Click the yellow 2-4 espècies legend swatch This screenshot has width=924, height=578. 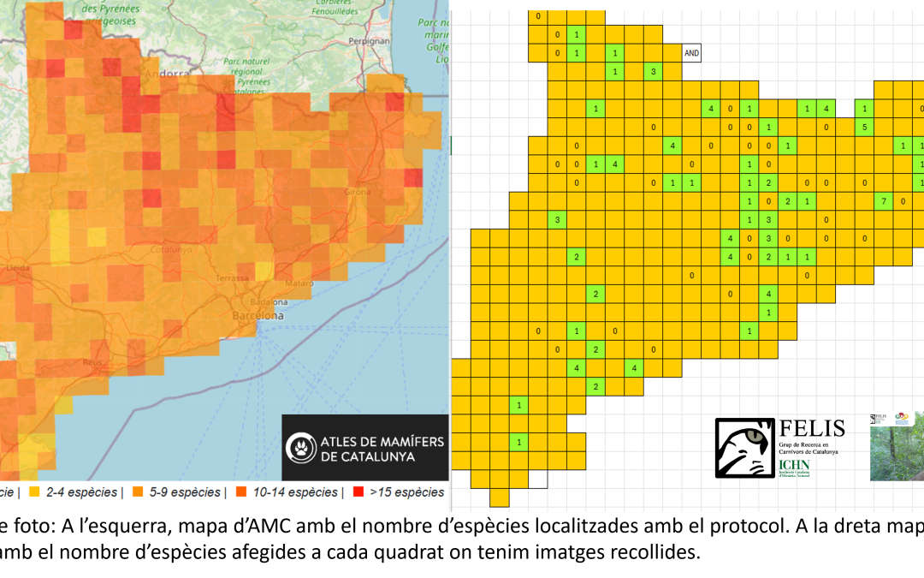point(34,492)
